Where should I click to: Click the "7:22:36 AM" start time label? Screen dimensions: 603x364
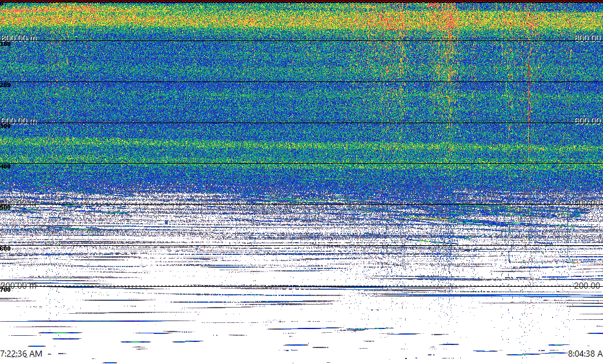pos(21,354)
